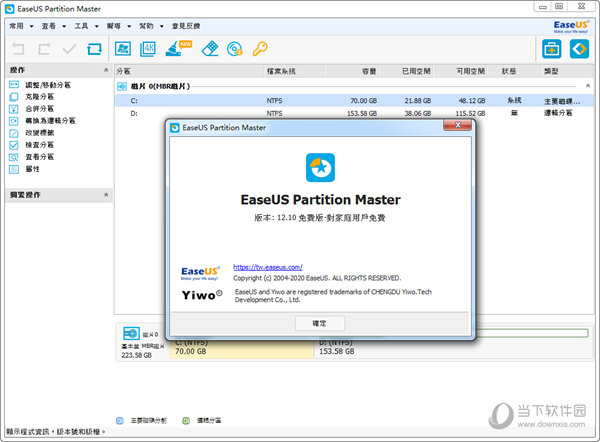600x442 pixels.
Task: Open the 4K alignment tool
Action: pyautogui.click(x=148, y=49)
